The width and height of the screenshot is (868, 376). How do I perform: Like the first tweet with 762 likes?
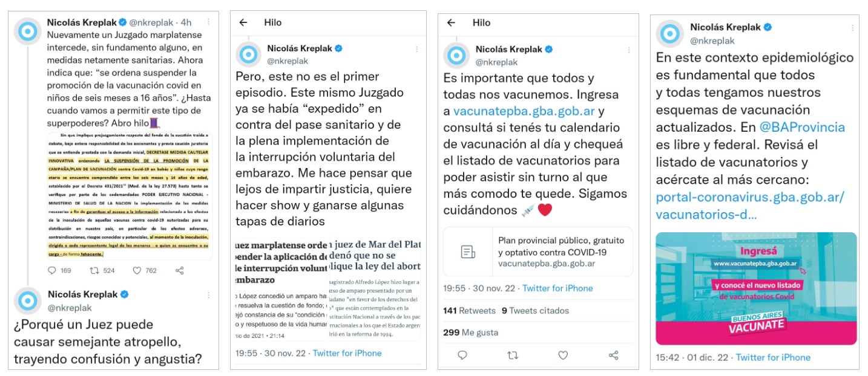[x=137, y=271]
